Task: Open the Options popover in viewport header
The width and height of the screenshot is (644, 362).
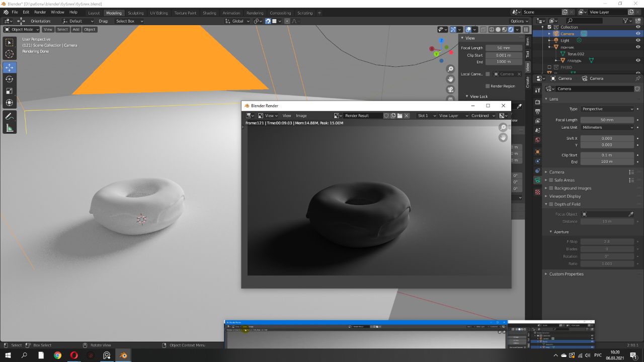Action: coord(519,21)
